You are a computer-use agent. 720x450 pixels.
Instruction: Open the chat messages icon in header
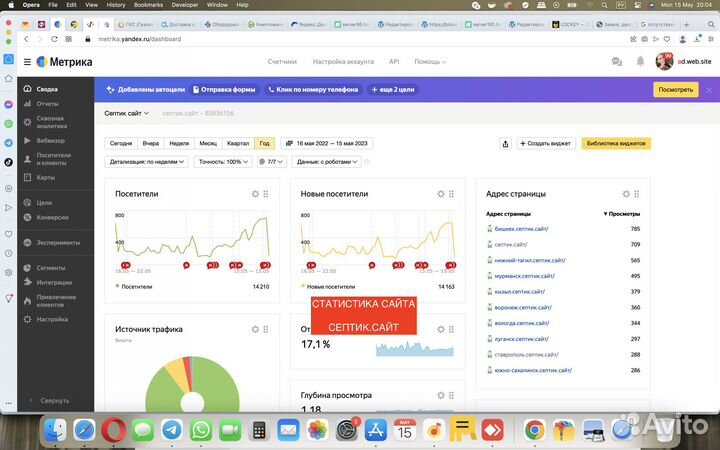[617, 62]
